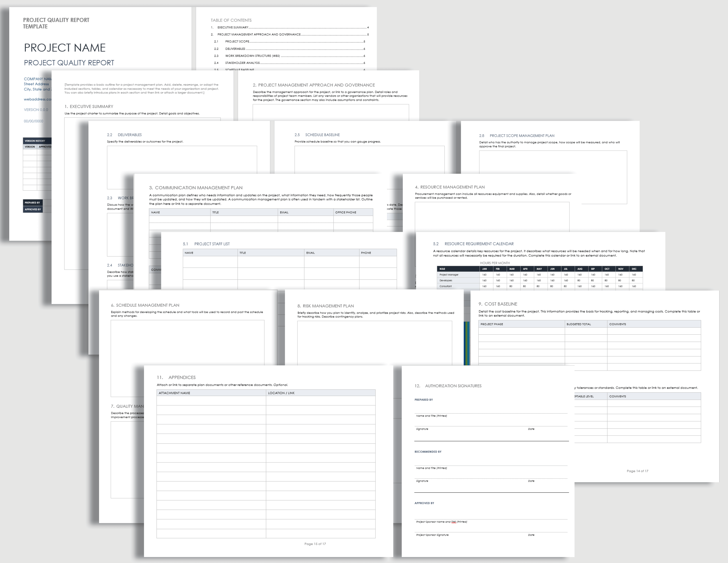Click the '8. RISK MANAGEMENT PLAN' heading

coord(325,306)
